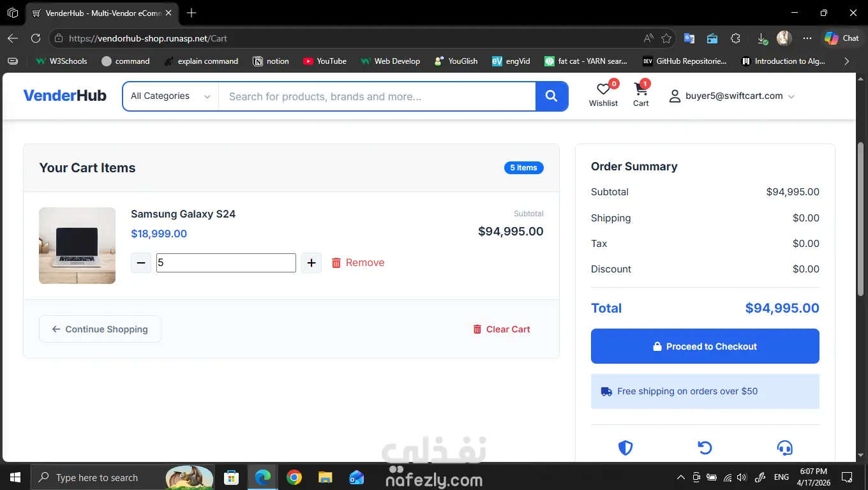This screenshot has height=490, width=868.
Task: Go to the VenderHub logo home link
Action: (65, 96)
